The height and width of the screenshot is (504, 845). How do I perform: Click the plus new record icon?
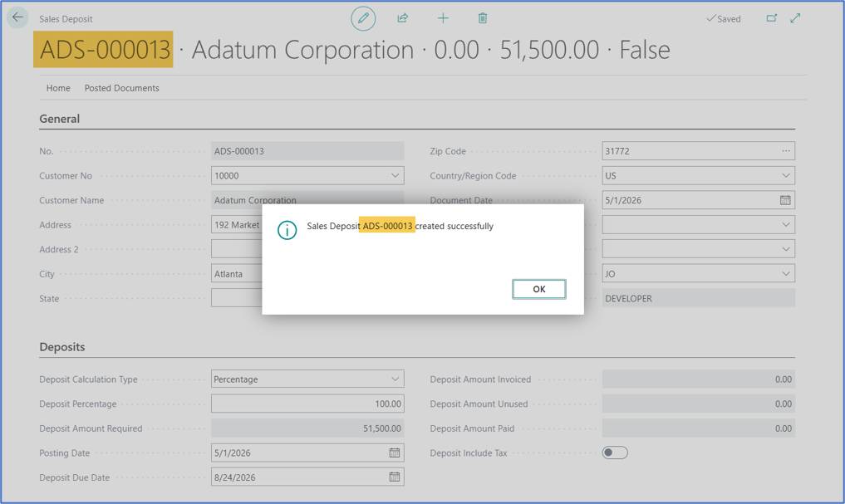443,18
